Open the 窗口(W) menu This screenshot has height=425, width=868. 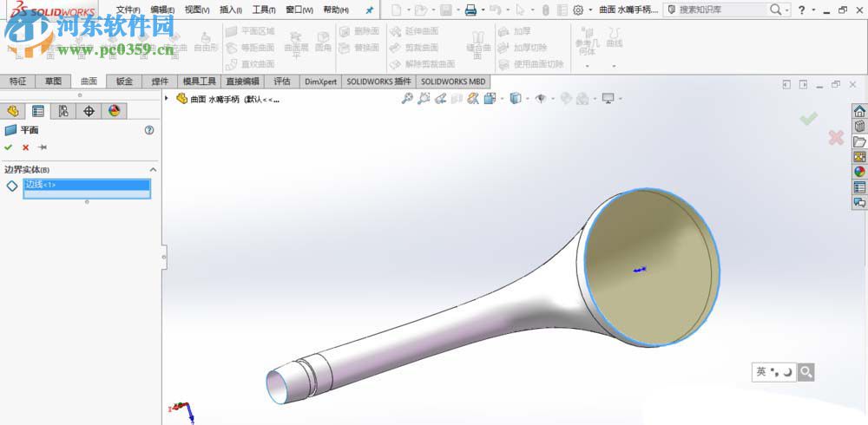pyautogui.click(x=299, y=10)
